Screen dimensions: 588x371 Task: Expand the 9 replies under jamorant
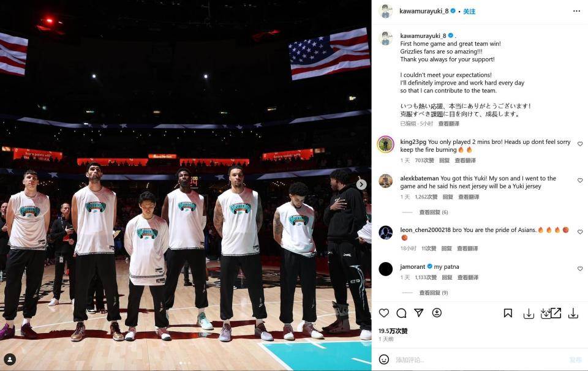pyautogui.click(x=434, y=293)
